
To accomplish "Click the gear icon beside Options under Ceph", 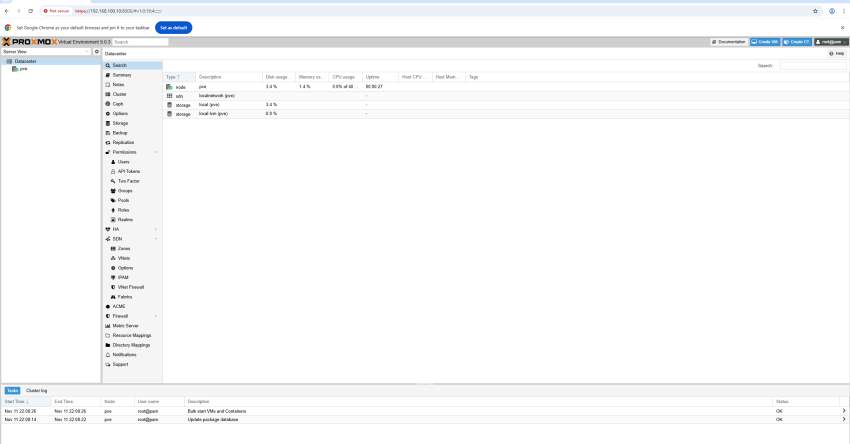I will pyautogui.click(x=108, y=114).
